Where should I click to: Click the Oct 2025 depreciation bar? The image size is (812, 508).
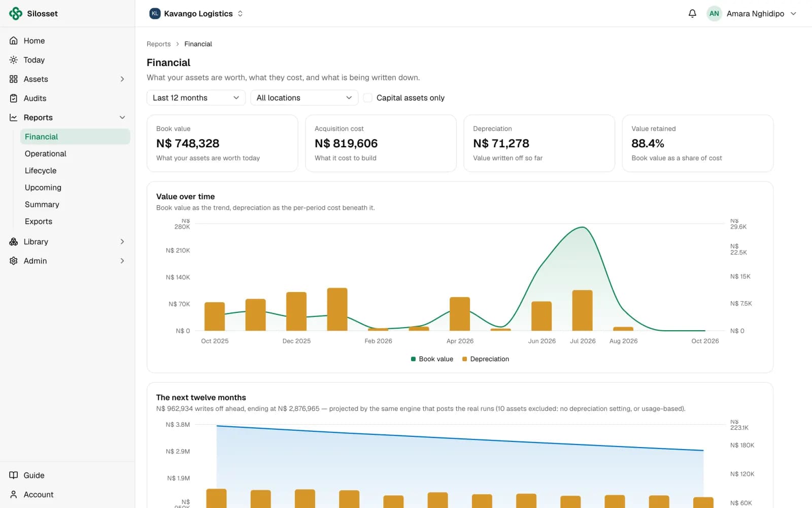pos(215,316)
